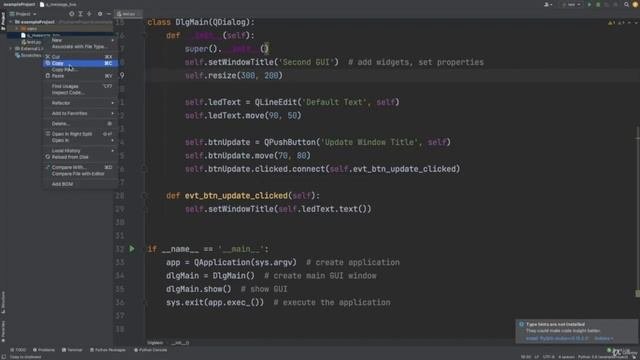The image size is (640, 360).
Task: Click the info icon in Type hints notification
Action: 521,324
